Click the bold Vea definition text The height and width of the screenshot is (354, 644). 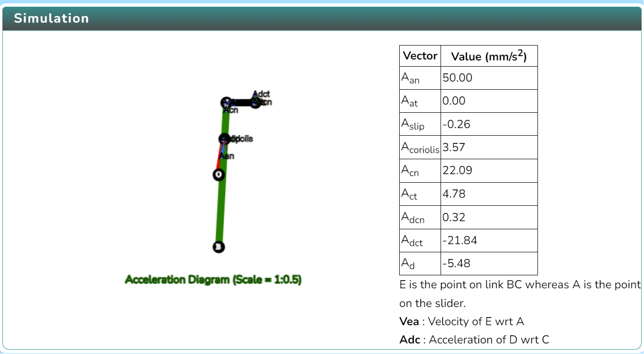click(x=409, y=321)
